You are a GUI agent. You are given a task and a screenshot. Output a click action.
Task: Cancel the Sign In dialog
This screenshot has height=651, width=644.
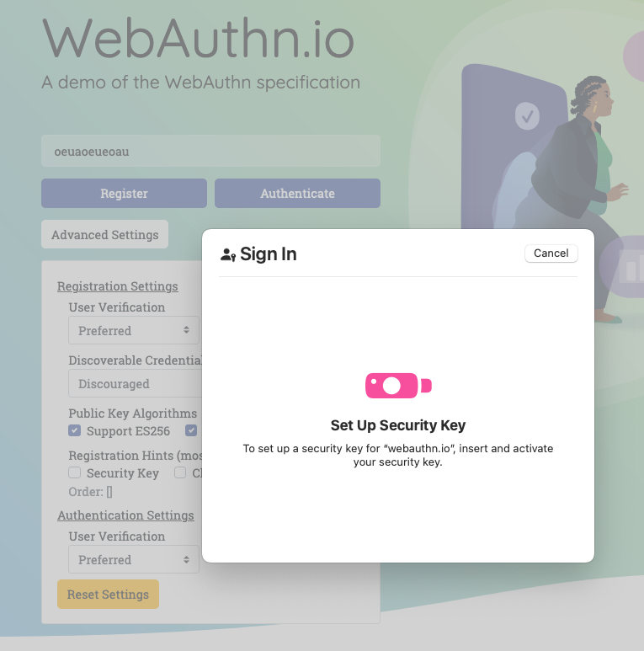point(551,253)
